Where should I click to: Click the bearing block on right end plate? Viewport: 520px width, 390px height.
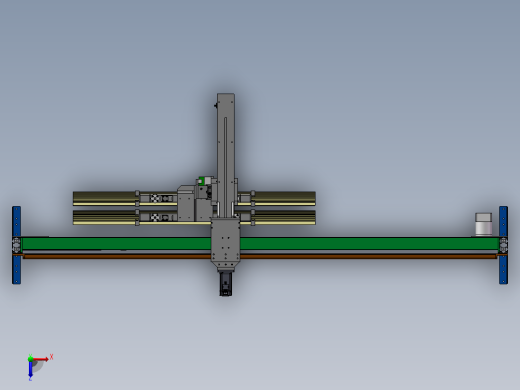point(504,245)
